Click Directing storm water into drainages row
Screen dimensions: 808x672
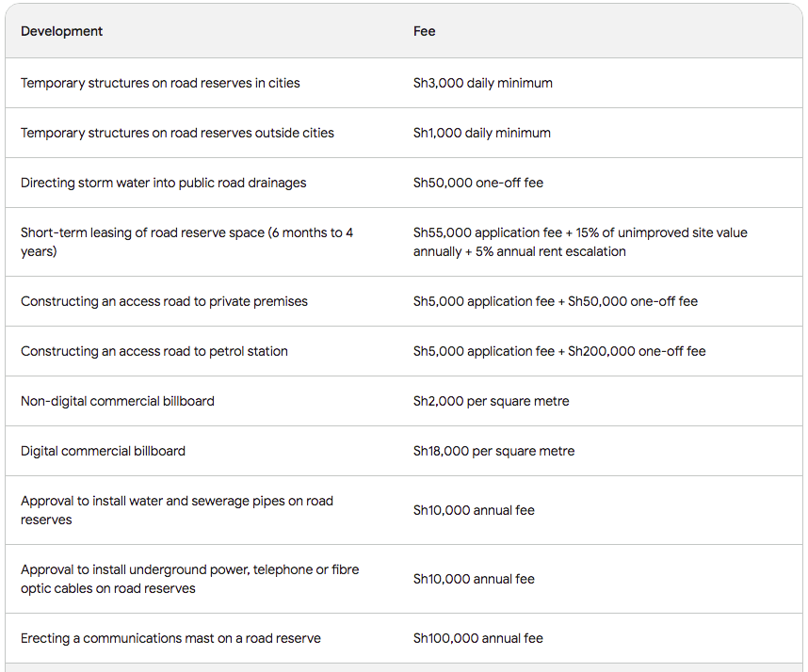tap(404, 183)
